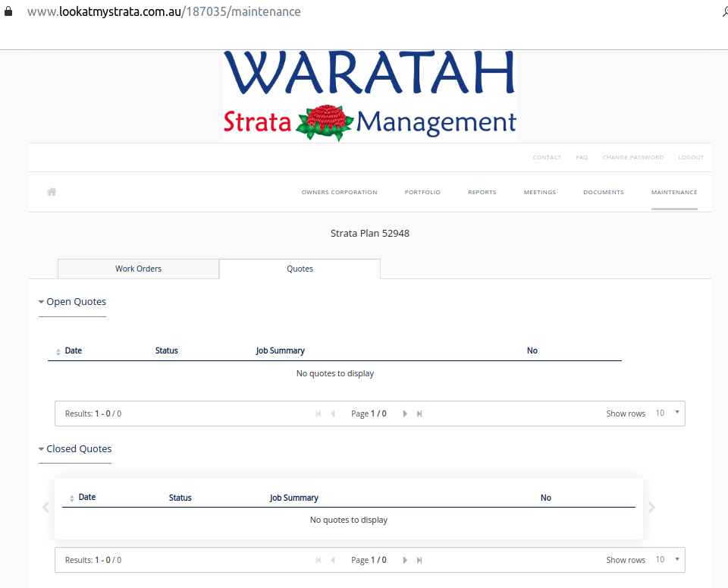Click the browser address bar URL
Viewport: 728px width, 588px height.
pyautogui.click(x=164, y=11)
